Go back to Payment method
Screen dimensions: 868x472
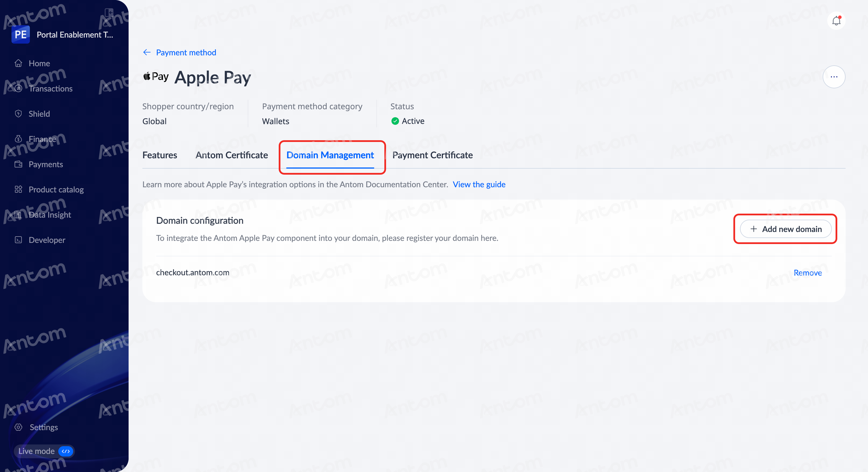pos(186,52)
